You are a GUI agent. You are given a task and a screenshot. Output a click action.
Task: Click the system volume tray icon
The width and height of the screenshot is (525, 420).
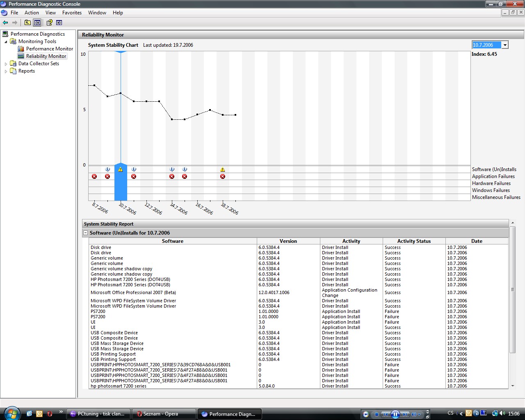[x=502, y=413]
